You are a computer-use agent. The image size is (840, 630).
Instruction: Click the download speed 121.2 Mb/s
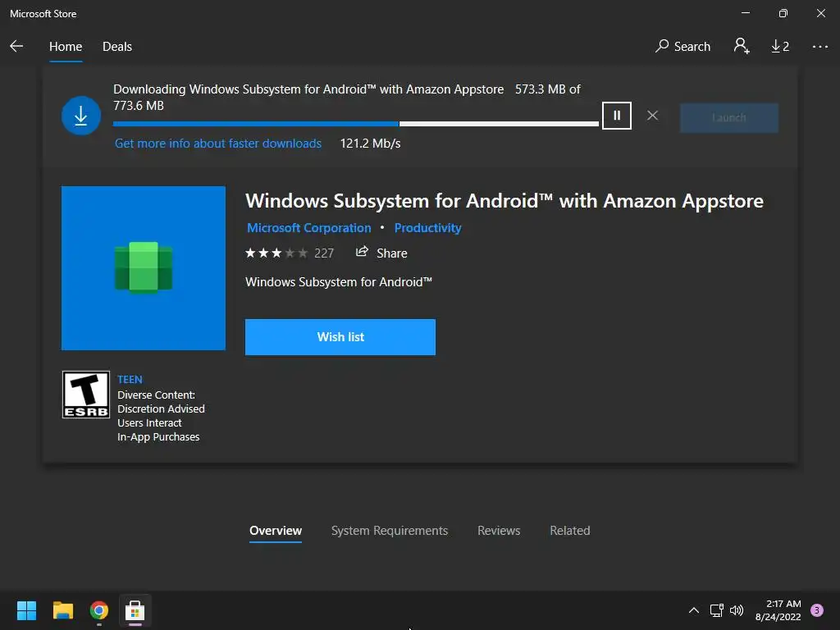pyautogui.click(x=370, y=144)
